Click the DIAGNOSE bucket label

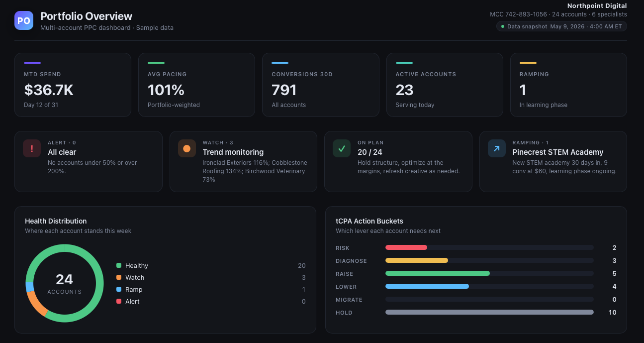tap(351, 261)
